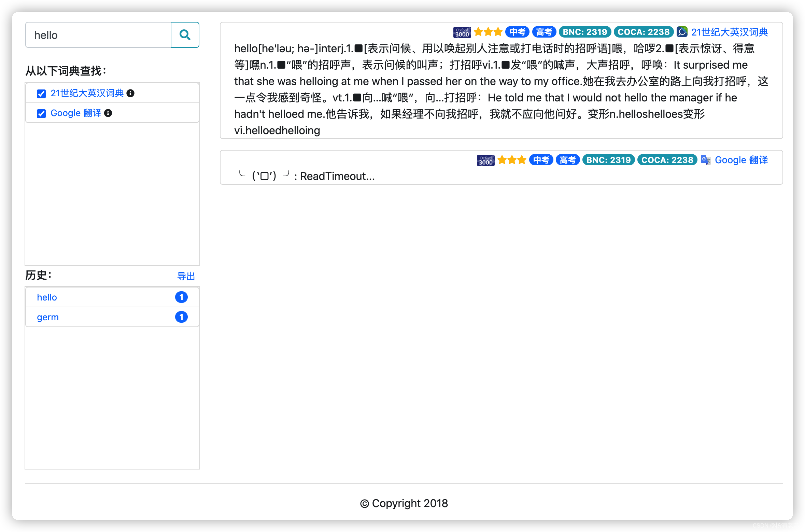Click info icon beside 21世纪大英汉词典
The image size is (805, 532).
point(130,93)
